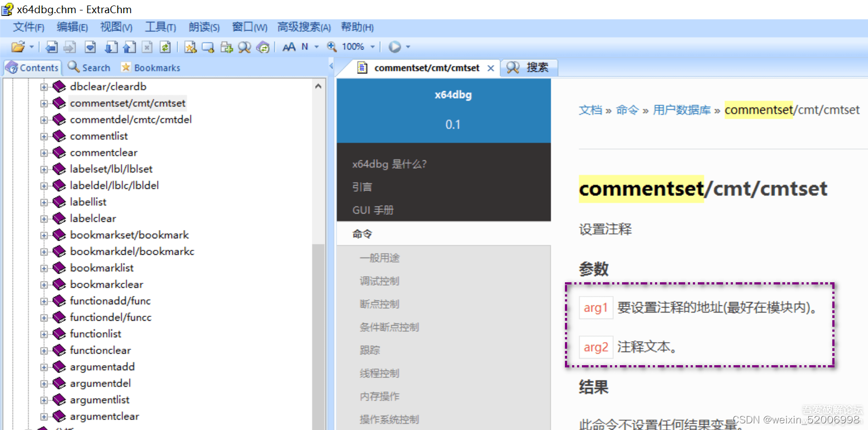Open the 'x64dbg 是什么?' sidebar link
The height and width of the screenshot is (430, 868).
[x=389, y=164]
